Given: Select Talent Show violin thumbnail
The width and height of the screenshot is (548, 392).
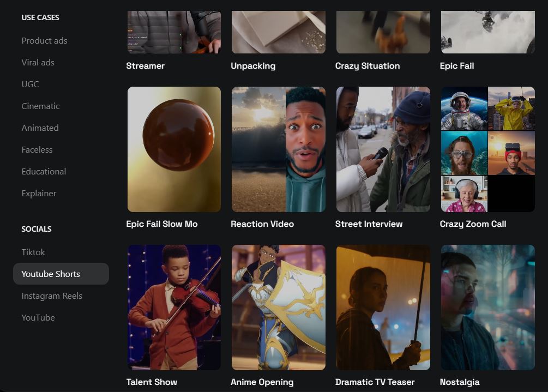Looking at the screenshot, I should coord(174,307).
